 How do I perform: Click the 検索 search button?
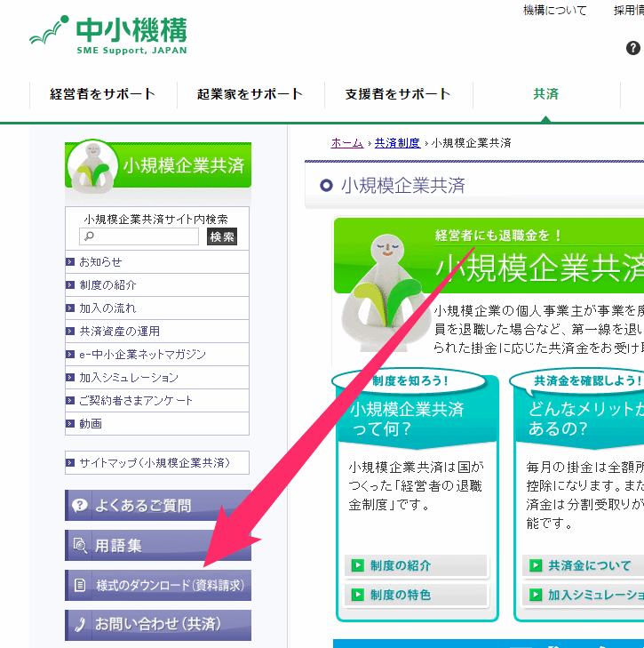coord(222,236)
